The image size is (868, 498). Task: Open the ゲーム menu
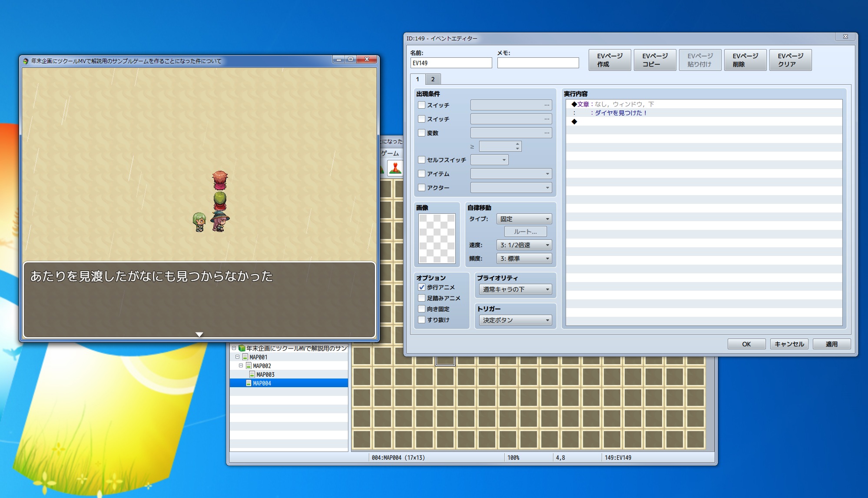coord(390,153)
